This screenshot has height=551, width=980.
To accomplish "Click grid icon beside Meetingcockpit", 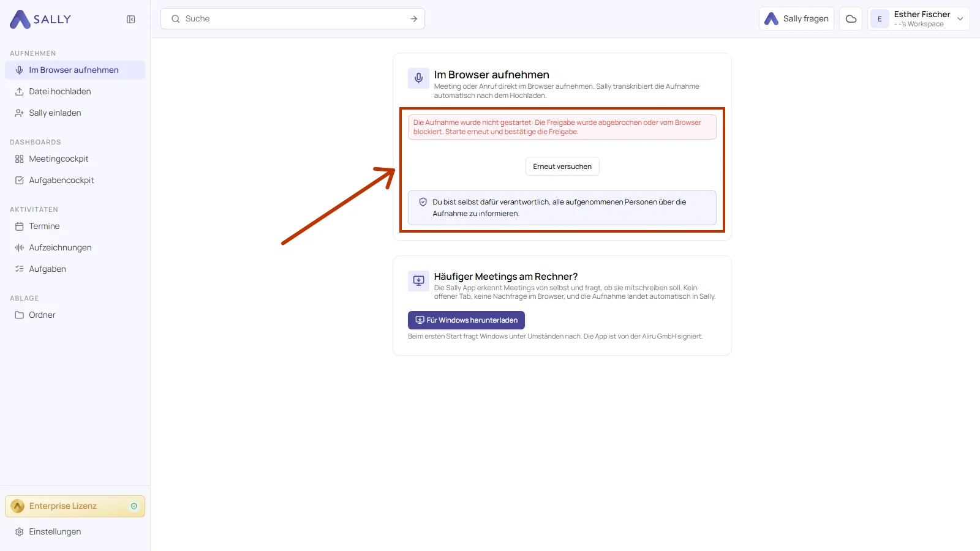I will [20, 159].
